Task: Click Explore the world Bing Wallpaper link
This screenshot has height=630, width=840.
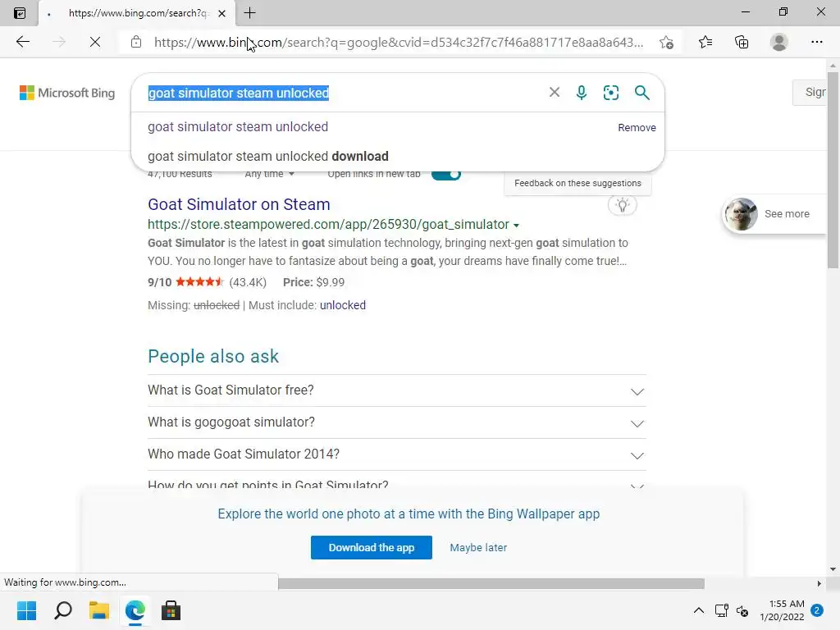Action: pos(409,514)
